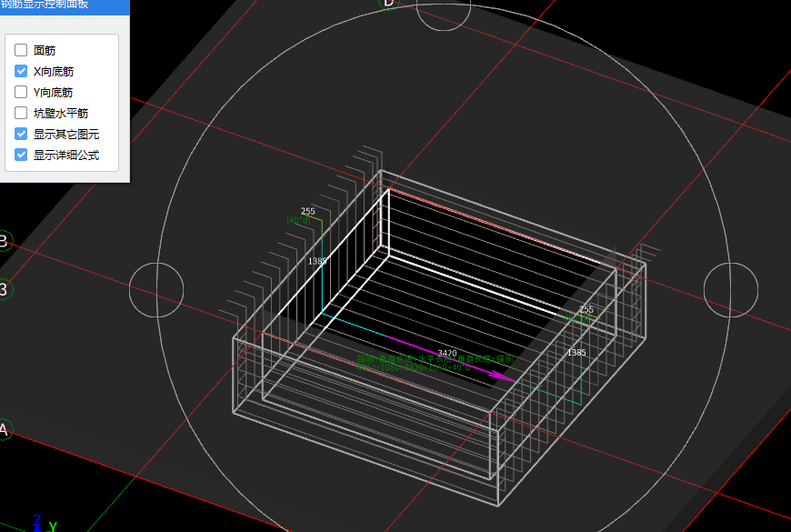The width and height of the screenshot is (791, 532).
Task: Click the 3420 horizontal length label
Action: click(447, 354)
